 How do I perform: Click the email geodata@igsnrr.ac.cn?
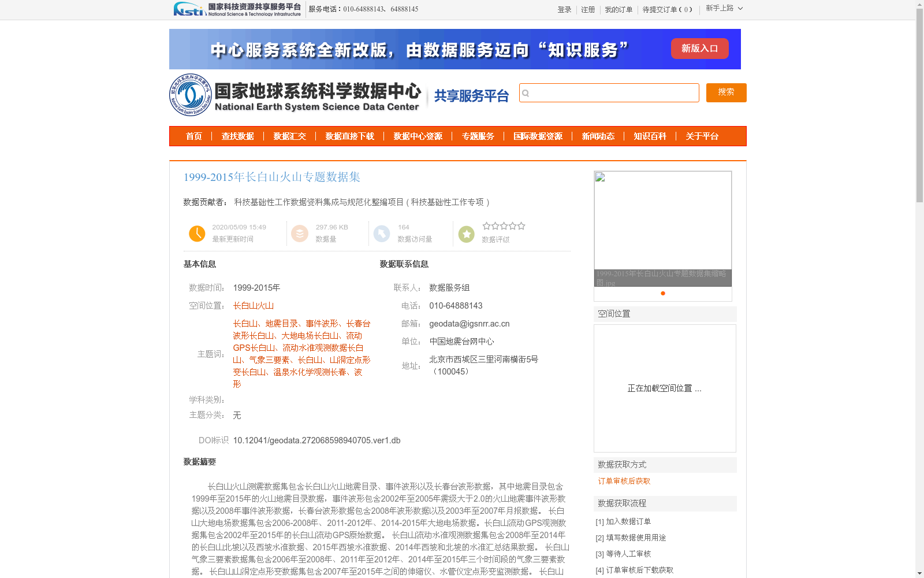tap(470, 324)
